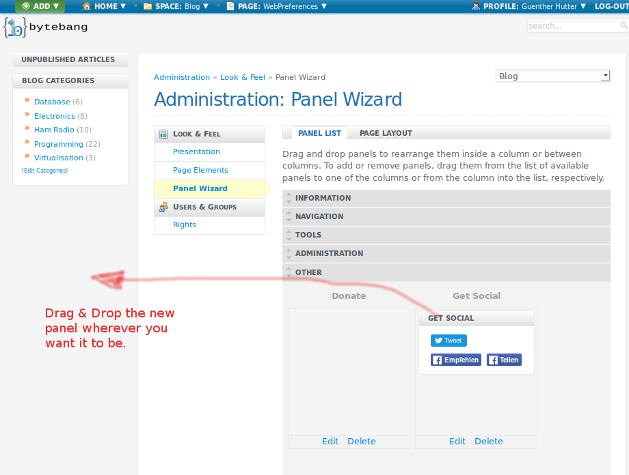Click the Users & Groups section icon
The width and height of the screenshot is (629, 475).
pyautogui.click(x=163, y=207)
